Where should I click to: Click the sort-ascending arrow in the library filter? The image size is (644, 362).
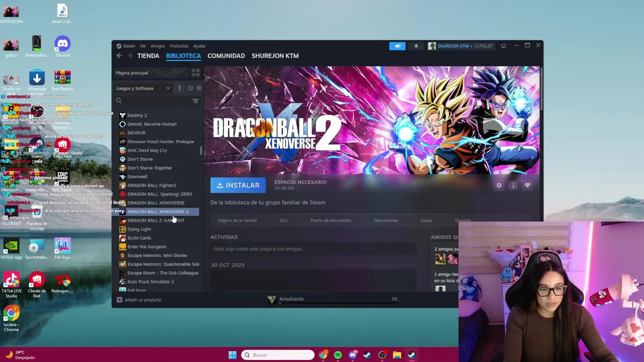coord(179,88)
